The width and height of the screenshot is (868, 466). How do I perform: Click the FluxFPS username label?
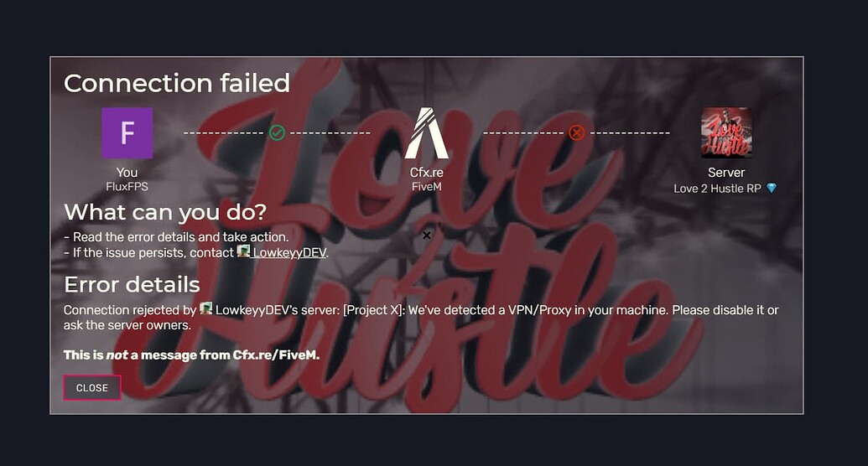(127, 187)
